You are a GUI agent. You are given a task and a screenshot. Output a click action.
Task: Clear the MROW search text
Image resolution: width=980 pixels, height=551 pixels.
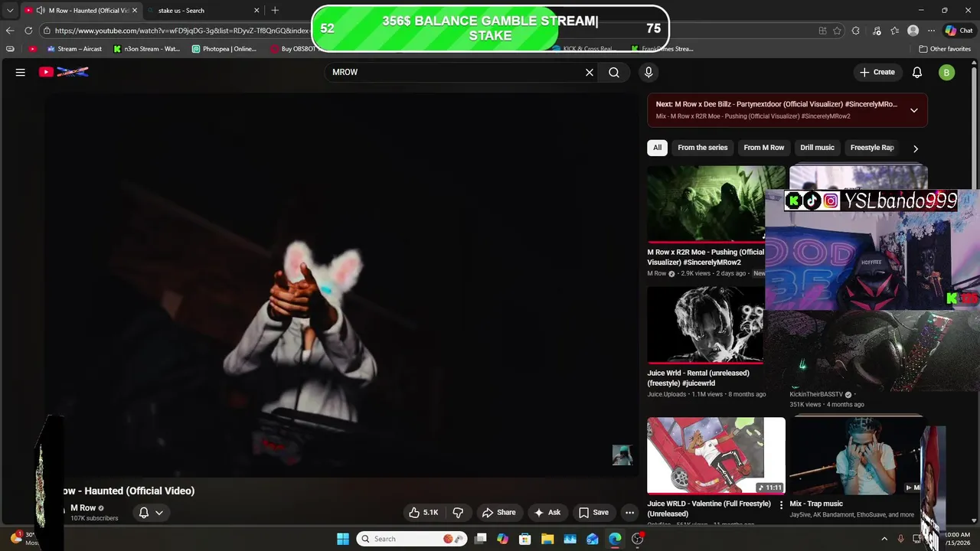point(590,72)
